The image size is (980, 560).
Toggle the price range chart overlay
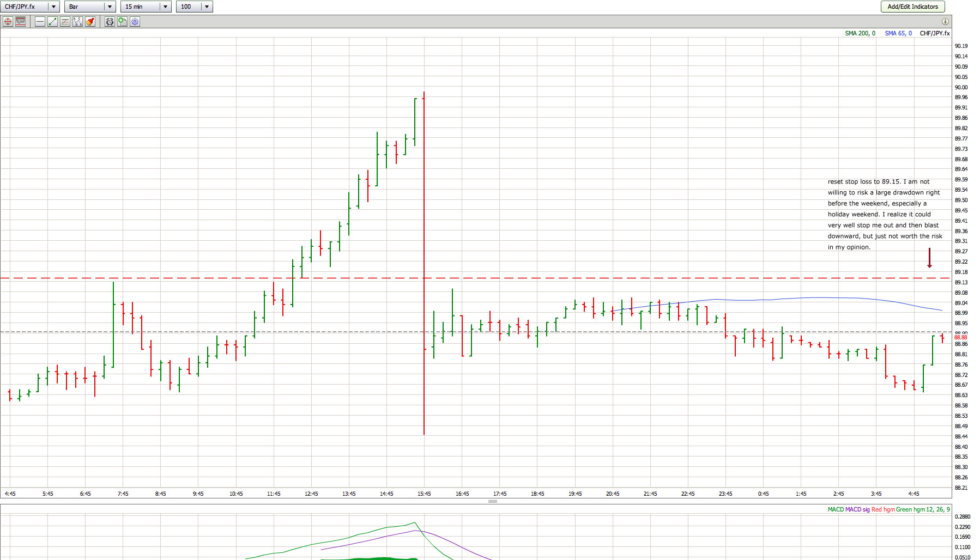tap(21, 22)
